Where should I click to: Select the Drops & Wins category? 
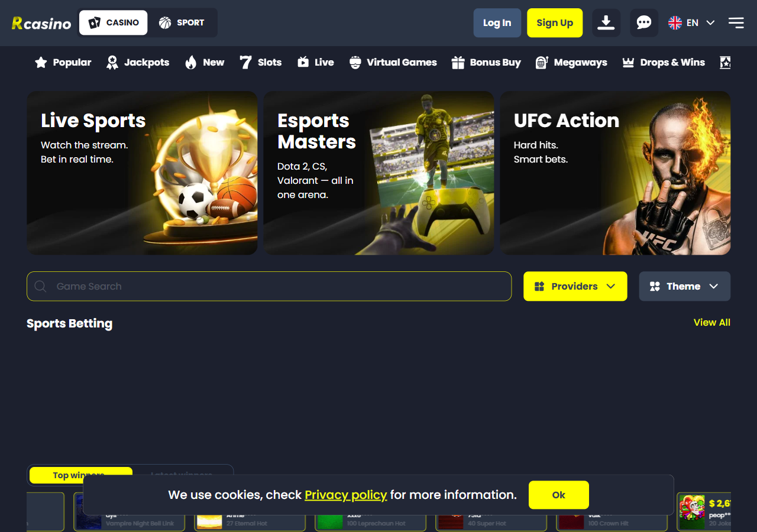click(664, 62)
